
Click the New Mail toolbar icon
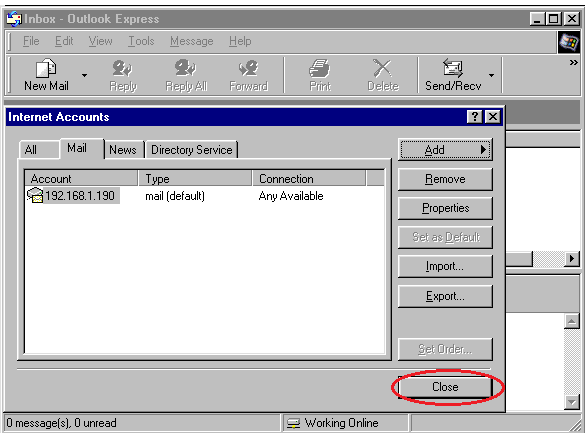coord(46,68)
